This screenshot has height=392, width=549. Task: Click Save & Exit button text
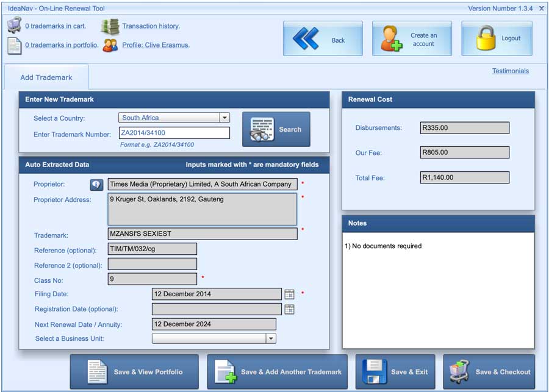point(409,372)
